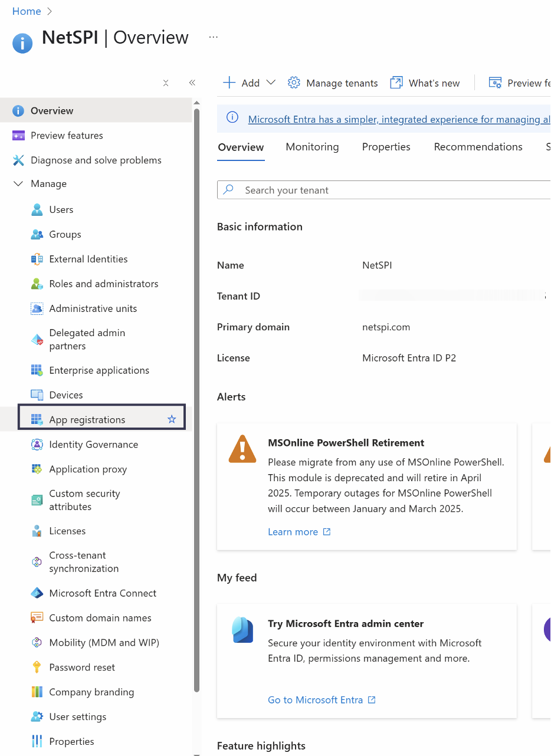Favorite App registrations with the star
The height and width of the screenshot is (756, 551).
click(172, 419)
